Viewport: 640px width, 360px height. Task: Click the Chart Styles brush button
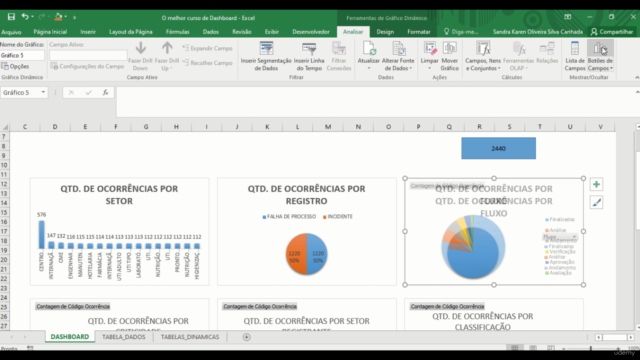[x=596, y=202]
